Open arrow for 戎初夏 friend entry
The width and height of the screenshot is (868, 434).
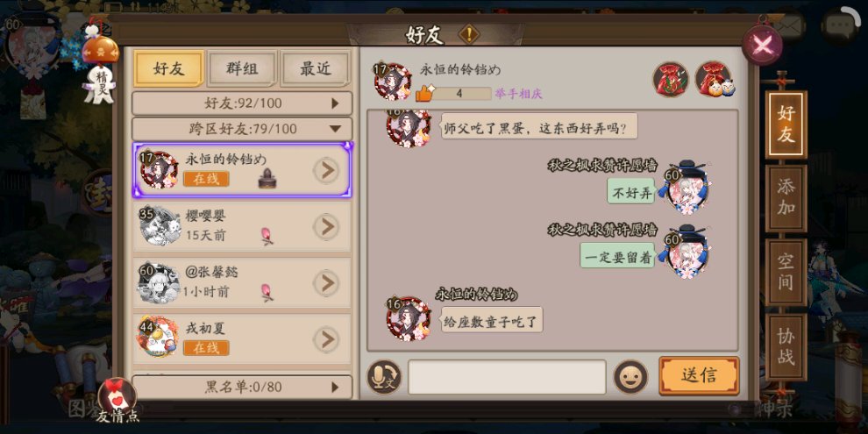[x=326, y=339]
